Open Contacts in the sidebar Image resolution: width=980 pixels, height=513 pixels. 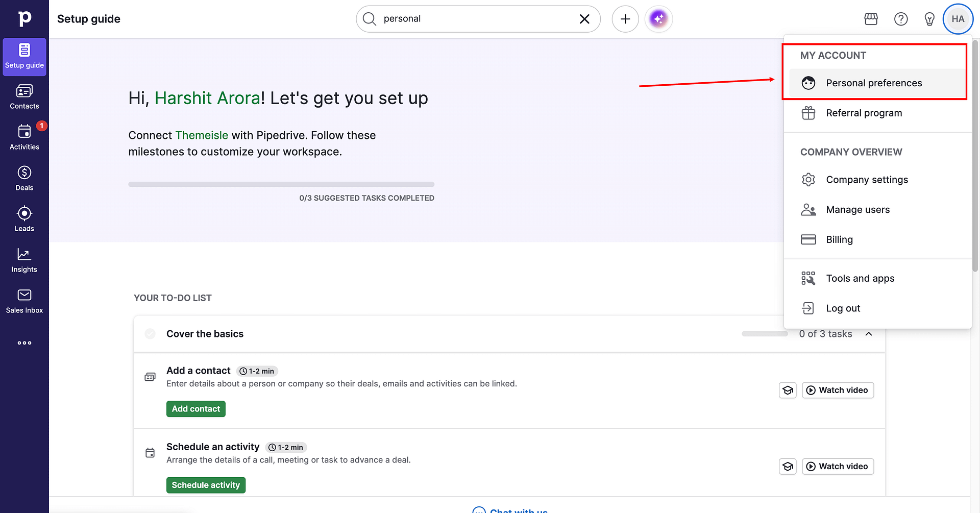pyautogui.click(x=24, y=97)
